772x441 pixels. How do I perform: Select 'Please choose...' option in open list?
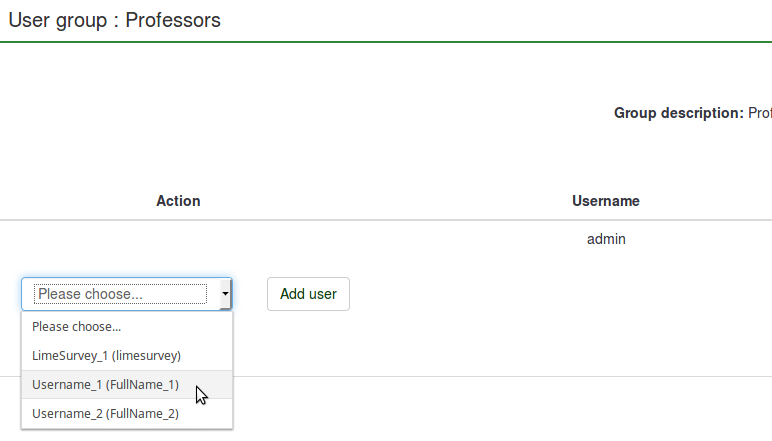[x=77, y=327]
